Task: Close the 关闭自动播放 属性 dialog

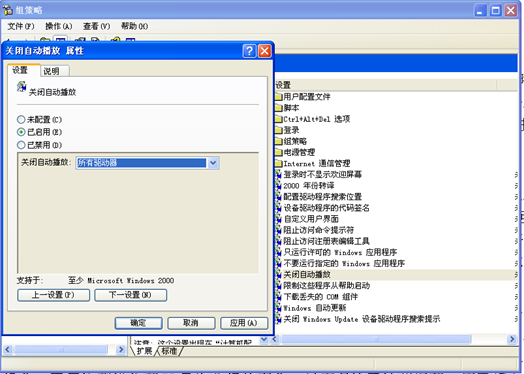Action: tap(265, 51)
